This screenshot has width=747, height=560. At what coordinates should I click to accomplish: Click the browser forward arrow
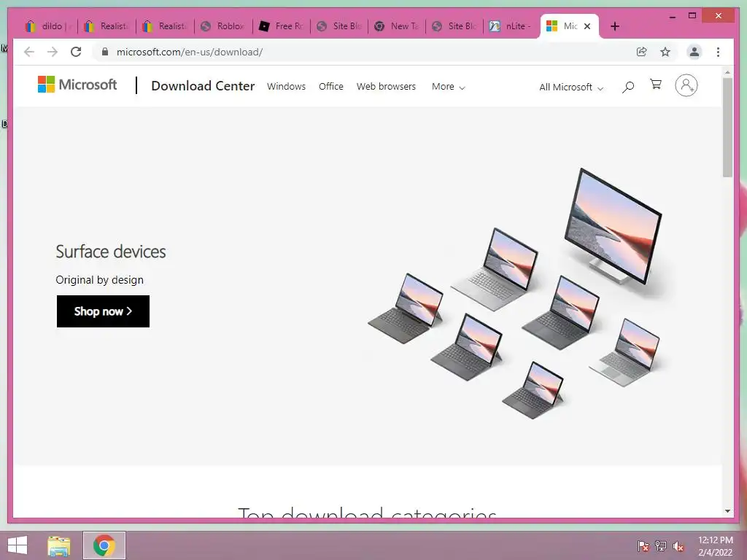click(x=53, y=52)
